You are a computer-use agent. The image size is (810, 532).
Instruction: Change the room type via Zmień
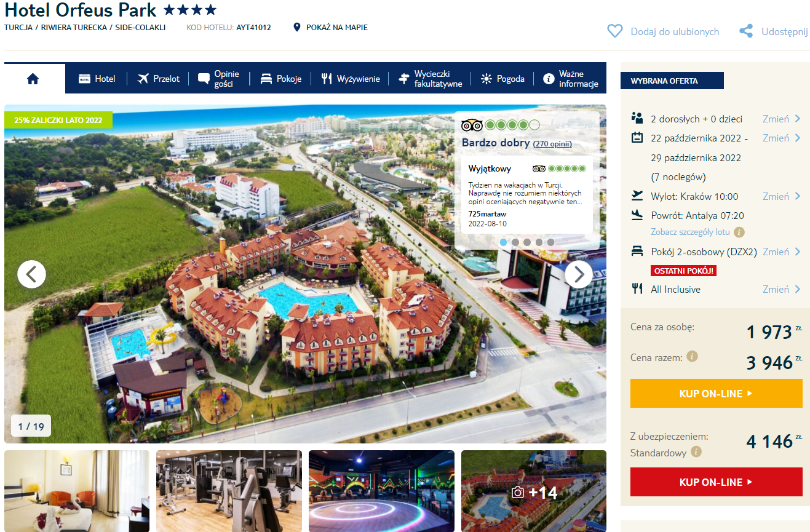coord(776,252)
